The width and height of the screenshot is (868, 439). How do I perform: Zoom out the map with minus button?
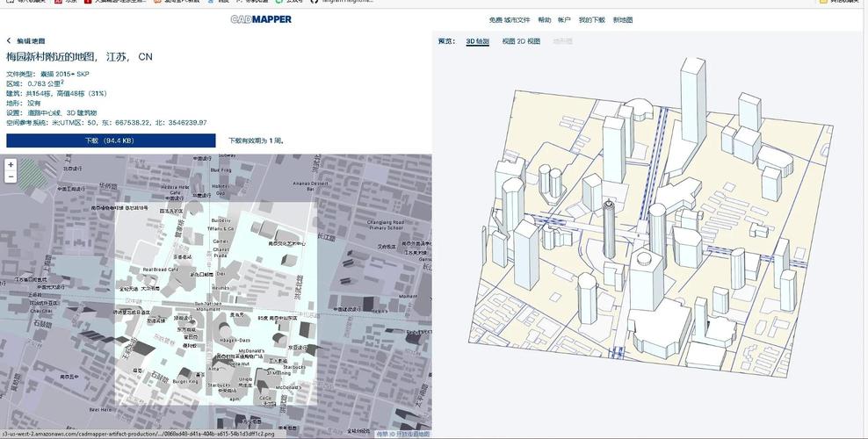pyautogui.click(x=11, y=176)
